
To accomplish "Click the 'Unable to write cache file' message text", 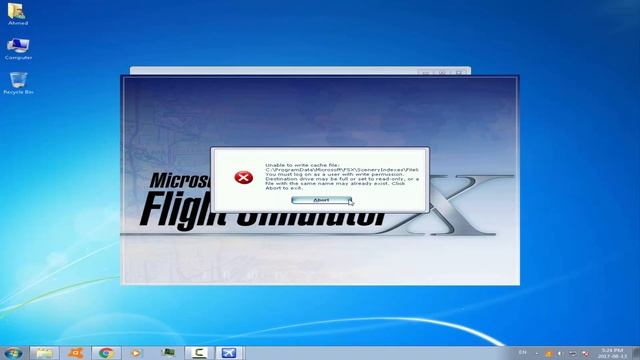I will (x=342, y=176).
